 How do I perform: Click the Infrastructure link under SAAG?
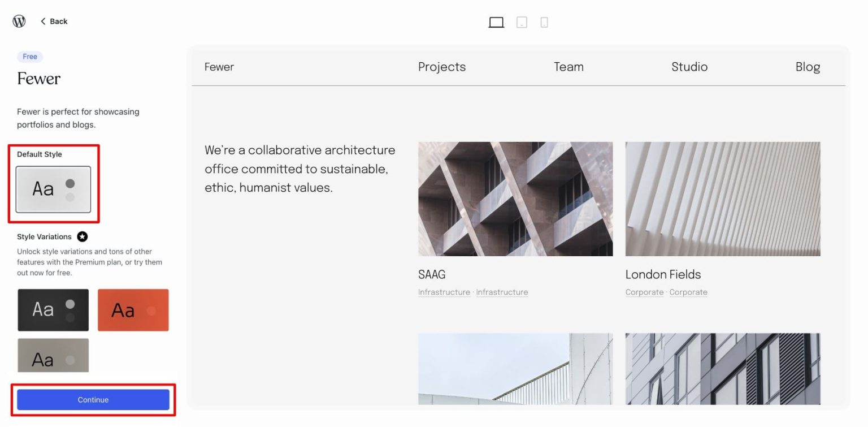coord(444,292)
